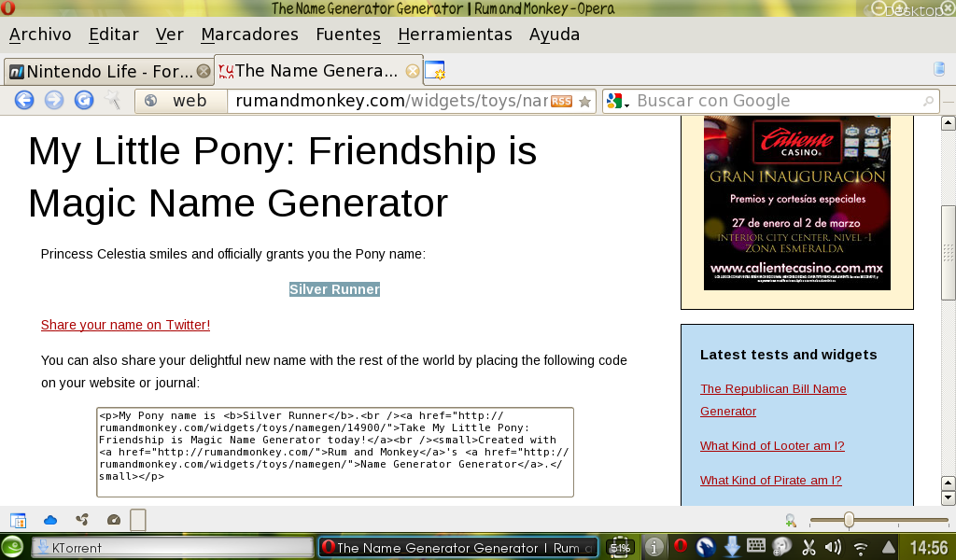Click the Opera Turbo speedometer icon
Image resolution: width=956 pixels, height=560 pixels.
[114, 520]
